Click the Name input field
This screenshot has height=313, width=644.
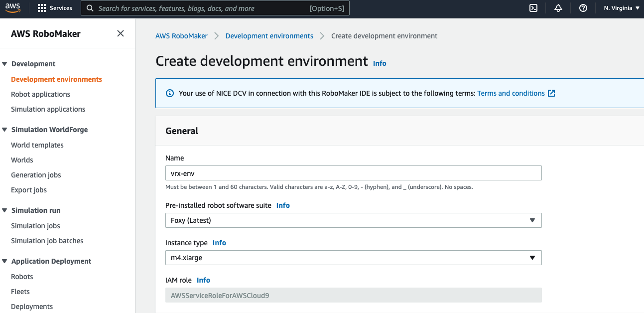point(353,173)
